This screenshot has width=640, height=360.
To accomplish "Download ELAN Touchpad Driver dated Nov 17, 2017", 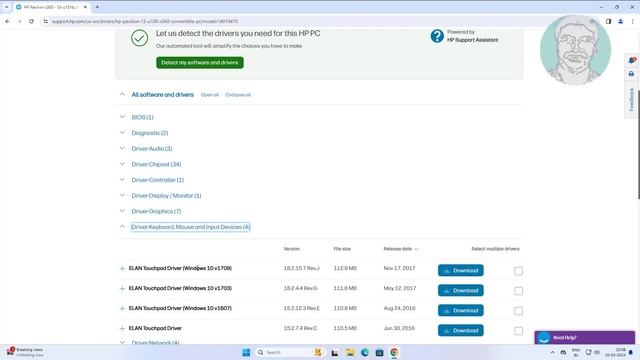I will (x=461, y=270).
